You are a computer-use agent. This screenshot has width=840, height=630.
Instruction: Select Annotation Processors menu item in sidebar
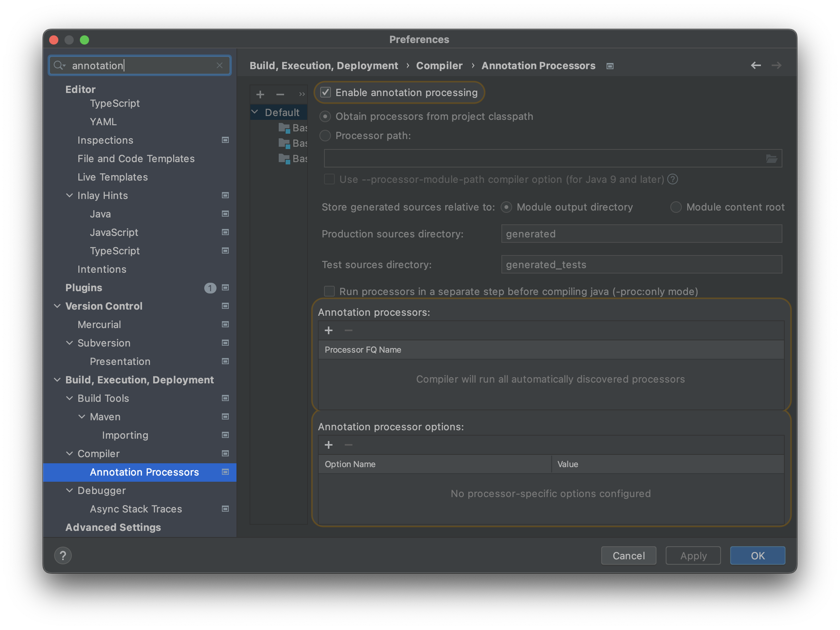pyautogui.click(x=144, y=472)
